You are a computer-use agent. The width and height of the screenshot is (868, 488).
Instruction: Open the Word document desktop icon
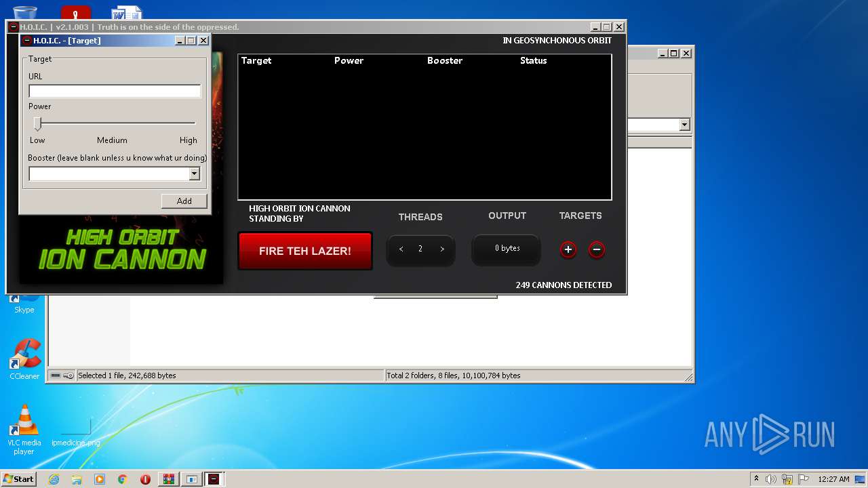127,12
